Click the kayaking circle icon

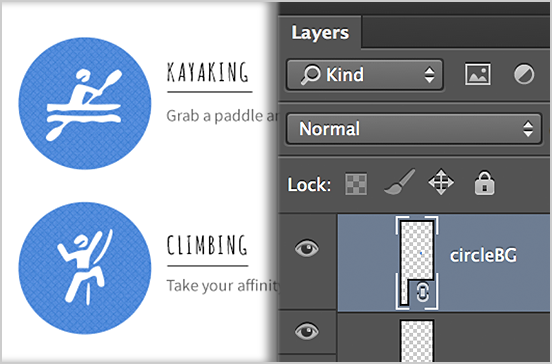pyautogui.click(x=85, y=103)
